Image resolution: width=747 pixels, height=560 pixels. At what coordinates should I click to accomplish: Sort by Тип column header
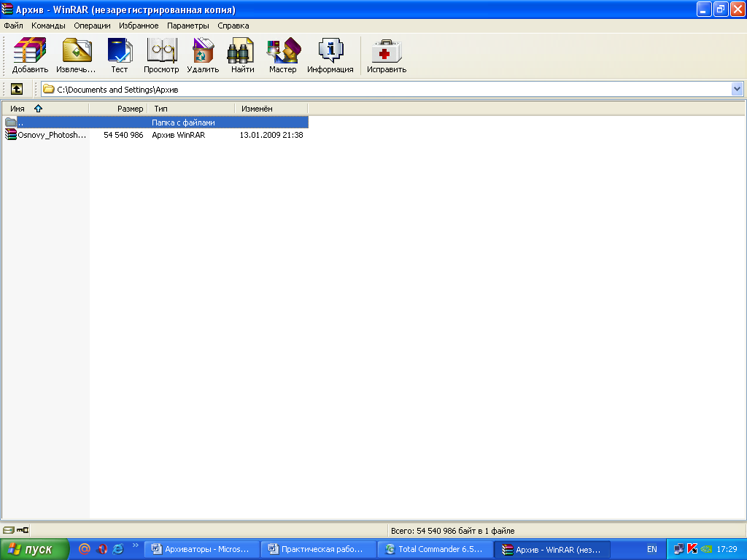191,109
